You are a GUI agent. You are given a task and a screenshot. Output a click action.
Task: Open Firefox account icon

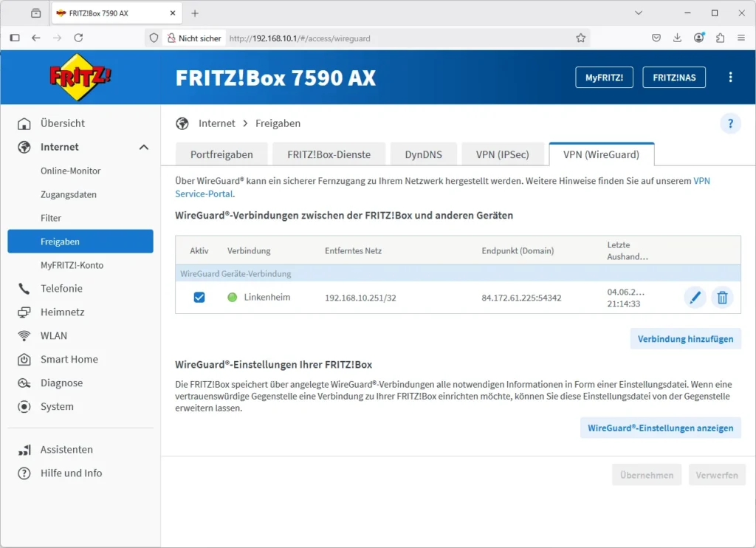pyautogui.click(x=698, y=38)
